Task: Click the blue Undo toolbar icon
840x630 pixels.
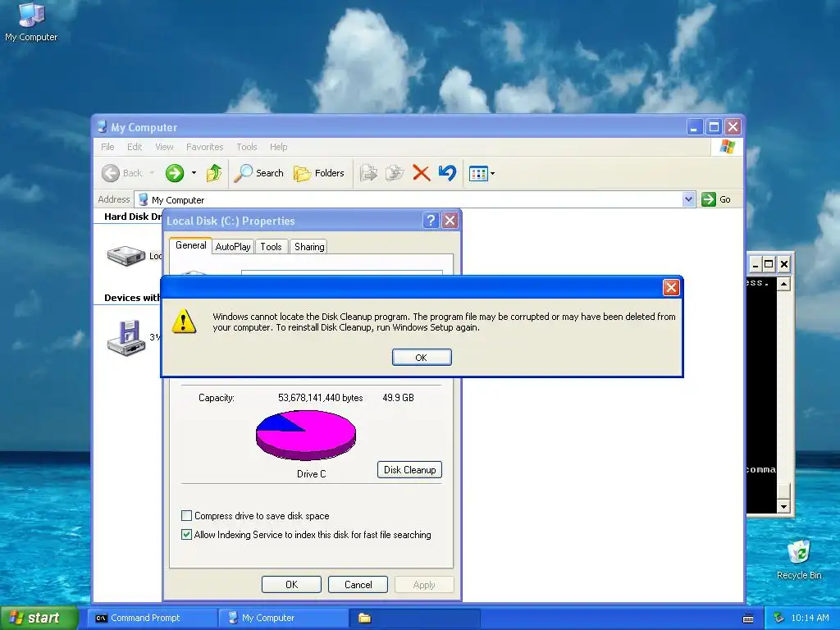Action: 447,173
